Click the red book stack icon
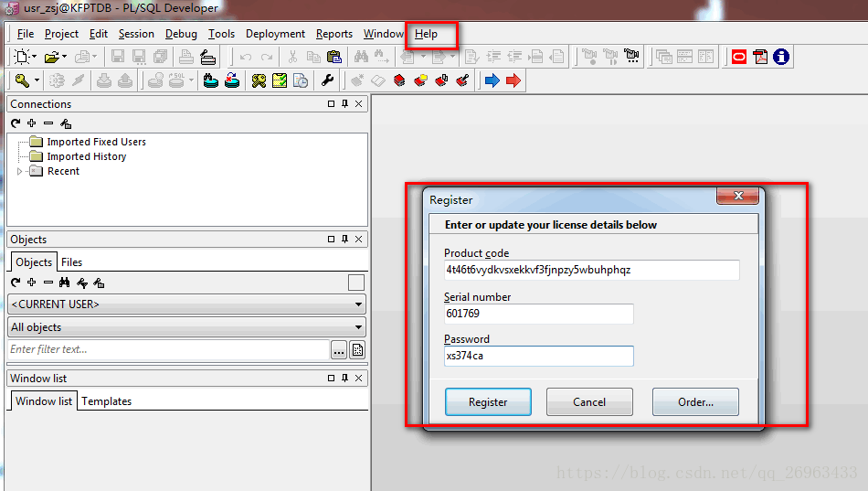Image resolution: width=868 pixels, height=491 pixels. [399, 80]
